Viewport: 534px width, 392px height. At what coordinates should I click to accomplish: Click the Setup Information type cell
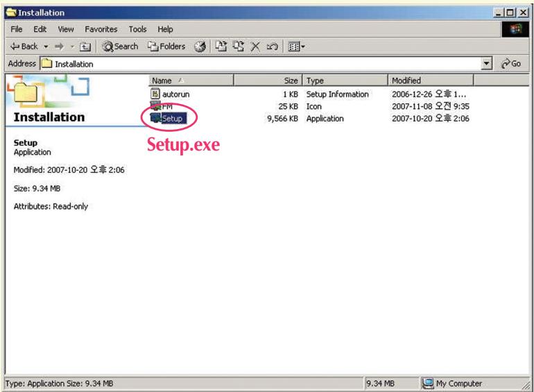tap(337, 94)
